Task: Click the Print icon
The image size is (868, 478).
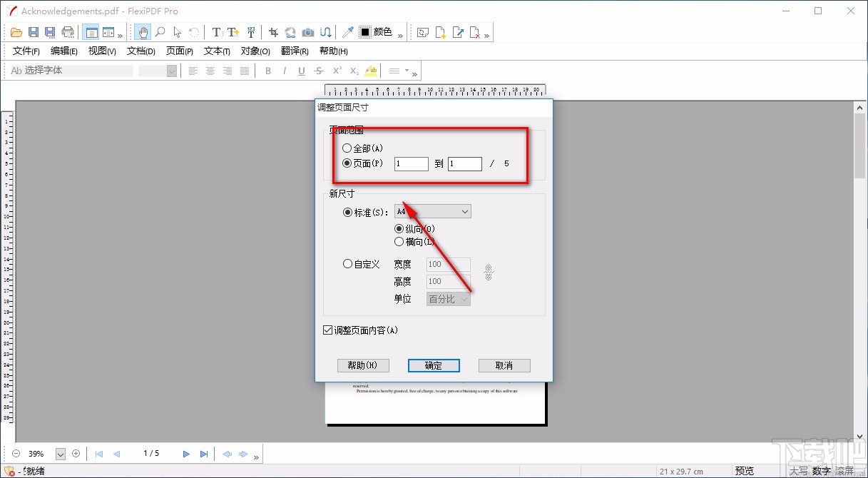Action: tap(67, 31)
